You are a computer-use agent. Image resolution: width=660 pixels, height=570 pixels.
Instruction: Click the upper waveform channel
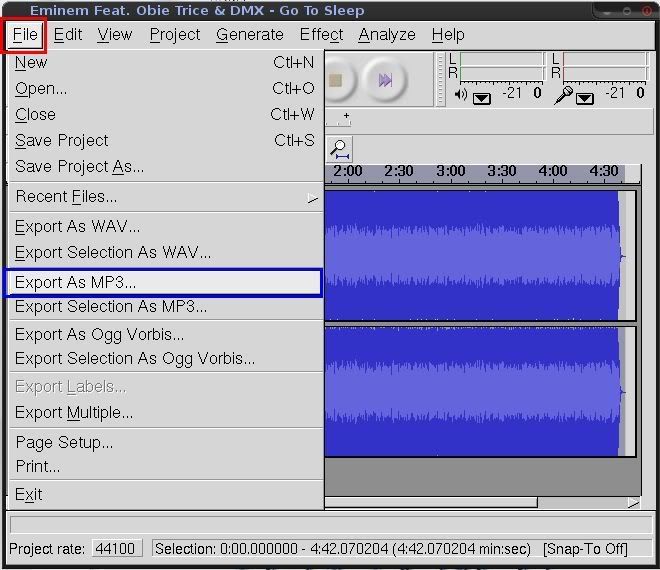coord(480,256)
